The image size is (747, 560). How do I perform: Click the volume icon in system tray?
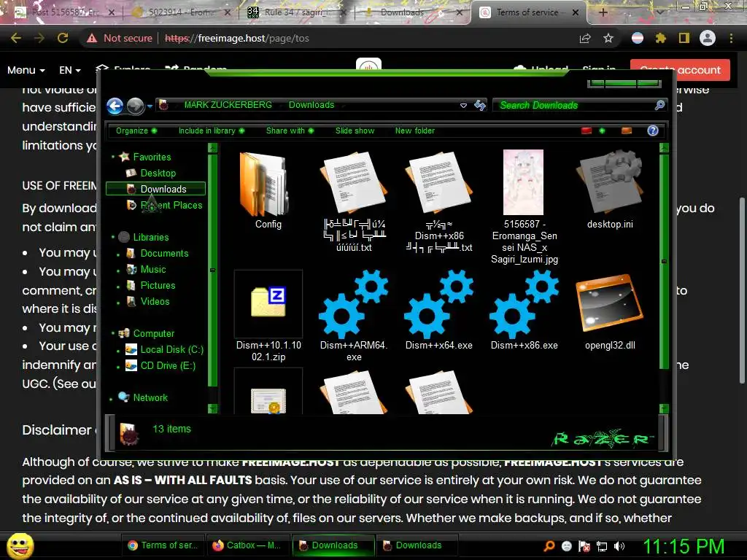619,546
